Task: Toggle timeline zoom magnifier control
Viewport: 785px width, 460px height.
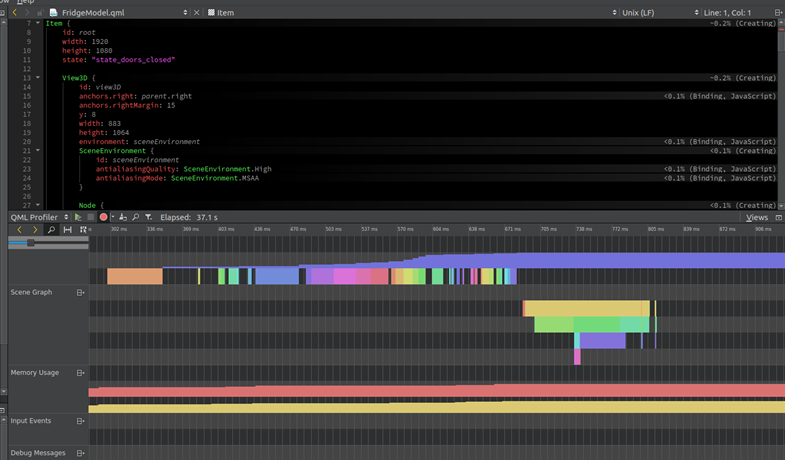Action: (51, 230)
